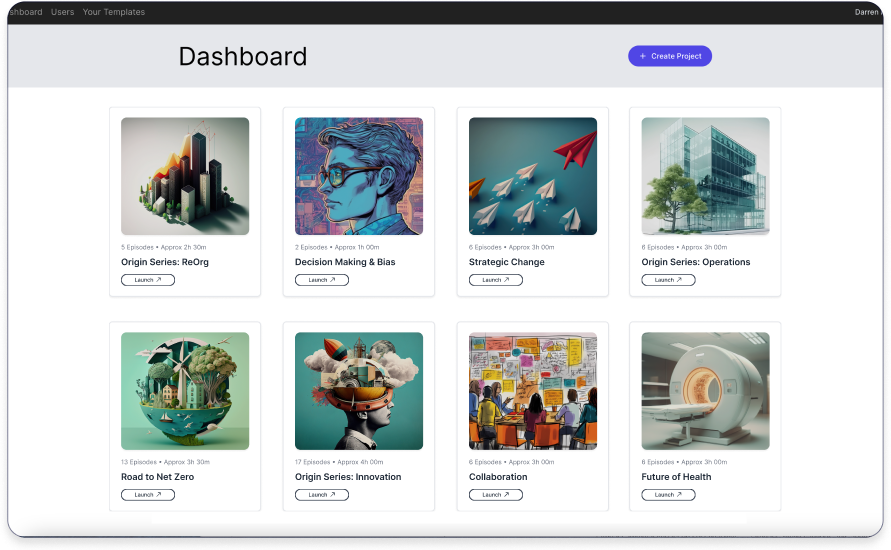Click the Decision Making & Bias title

point(345,262)
